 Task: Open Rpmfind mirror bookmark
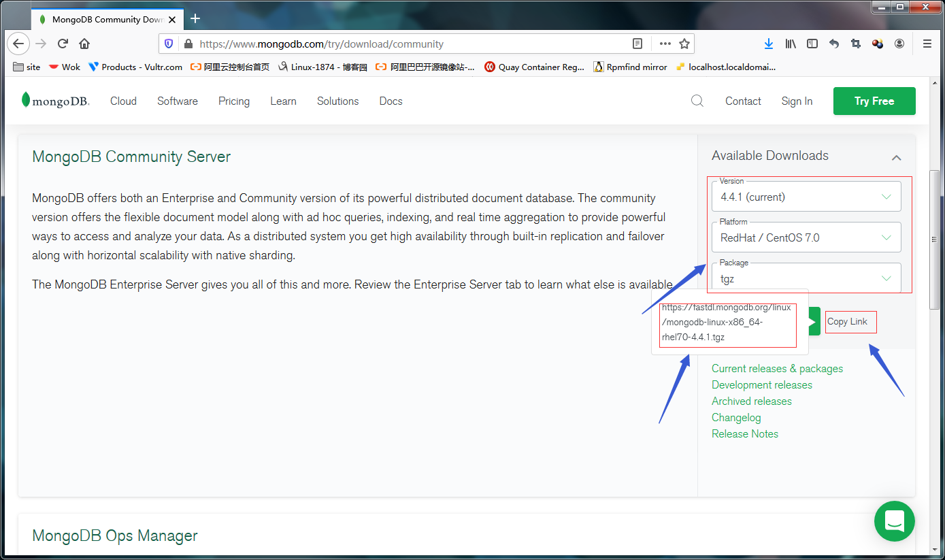(630, 67)
